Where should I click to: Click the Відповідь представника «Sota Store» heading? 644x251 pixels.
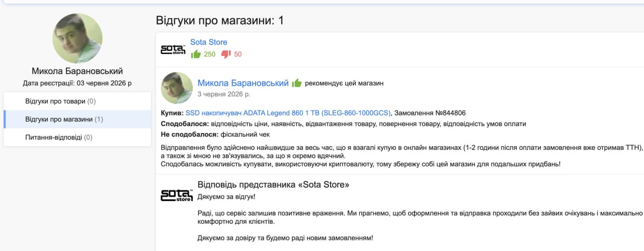click(x=274, y=185)
